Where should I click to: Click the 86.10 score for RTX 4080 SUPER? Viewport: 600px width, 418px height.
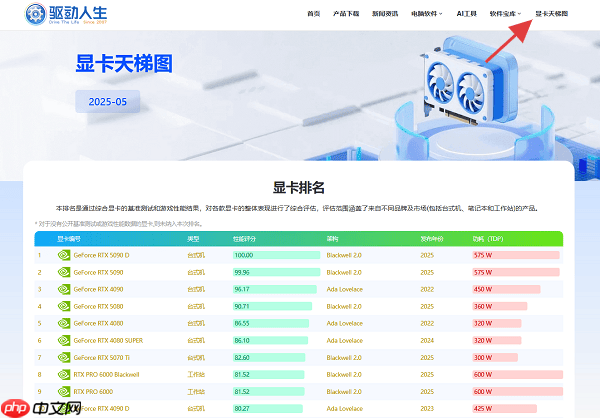(242, 340)
